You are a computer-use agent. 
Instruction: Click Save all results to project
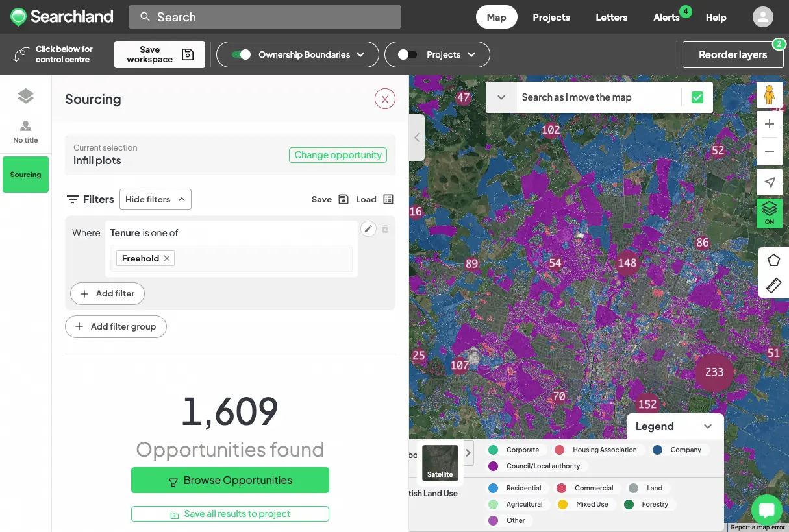(x=230, y=513)
